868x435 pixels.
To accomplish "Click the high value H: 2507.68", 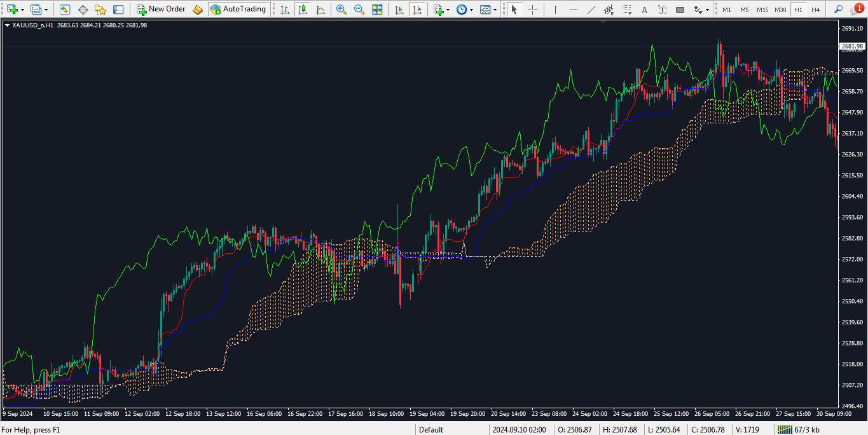I will [619, 430].
